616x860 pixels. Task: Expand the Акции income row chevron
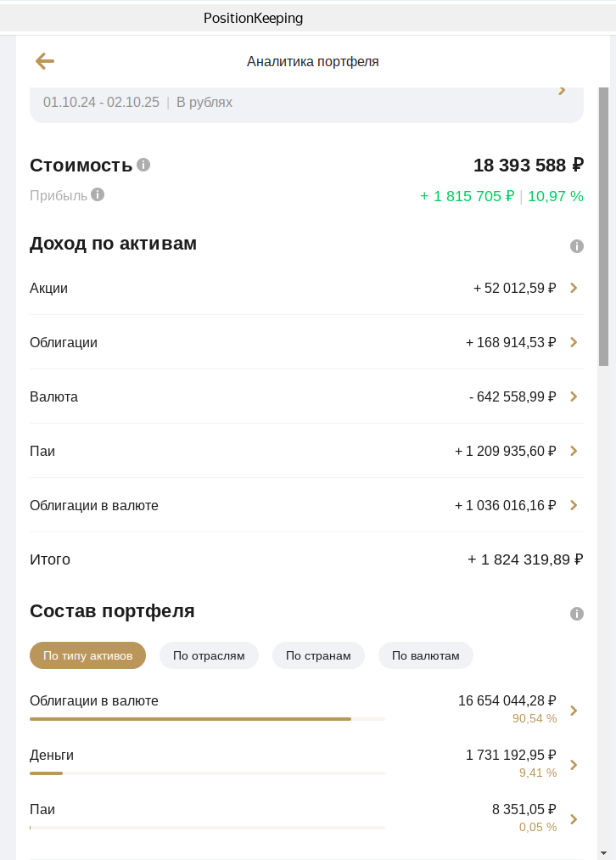pos(574,288)
